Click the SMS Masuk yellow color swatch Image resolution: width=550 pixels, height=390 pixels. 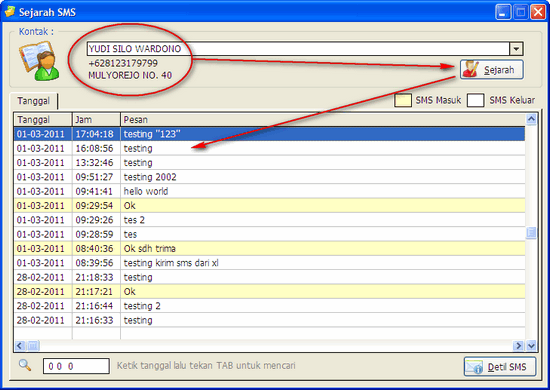(x=403, y=100)
